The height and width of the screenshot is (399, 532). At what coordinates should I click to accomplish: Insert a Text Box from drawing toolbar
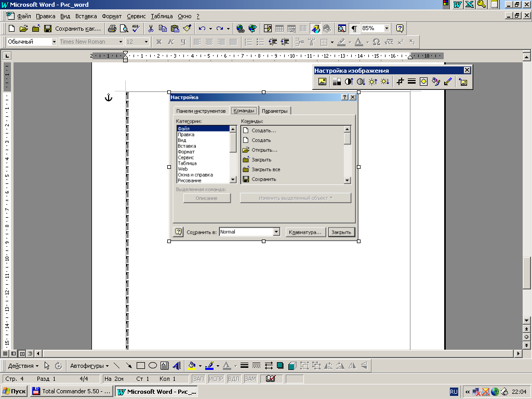[x=165, y=365]
